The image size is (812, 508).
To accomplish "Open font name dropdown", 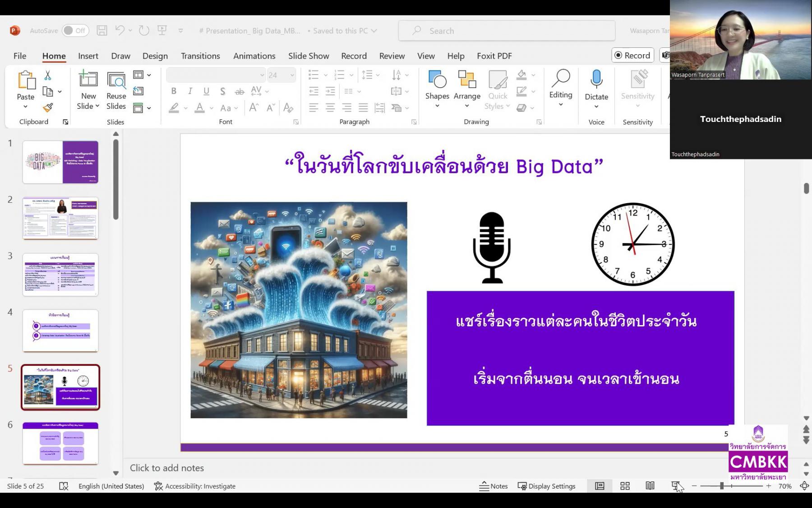I will pos(262,75).
